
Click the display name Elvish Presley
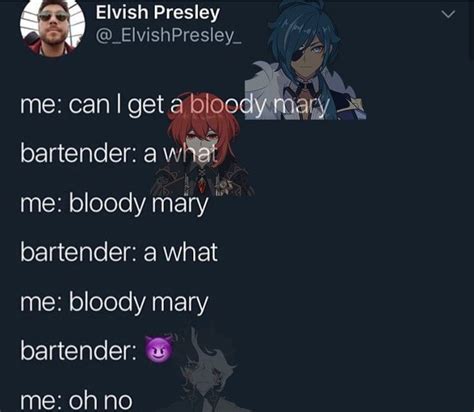[x=158, y=13]
